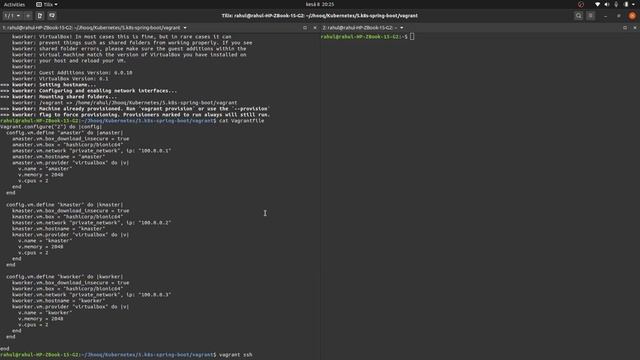Create a new session with plus button

tap(28, 16)
